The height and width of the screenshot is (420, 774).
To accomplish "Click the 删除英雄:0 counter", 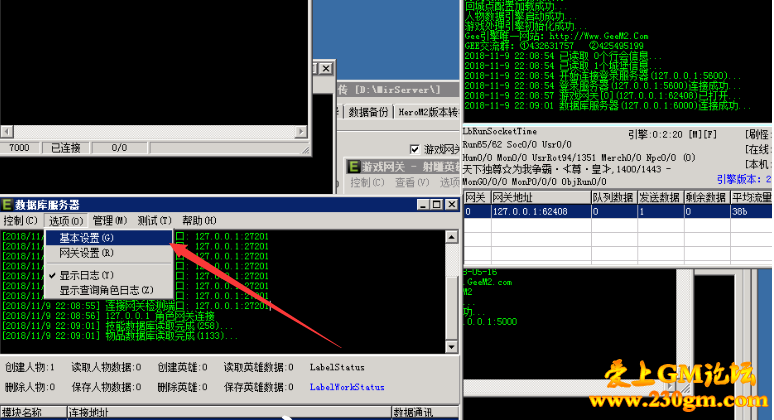I will pos(183,387).
